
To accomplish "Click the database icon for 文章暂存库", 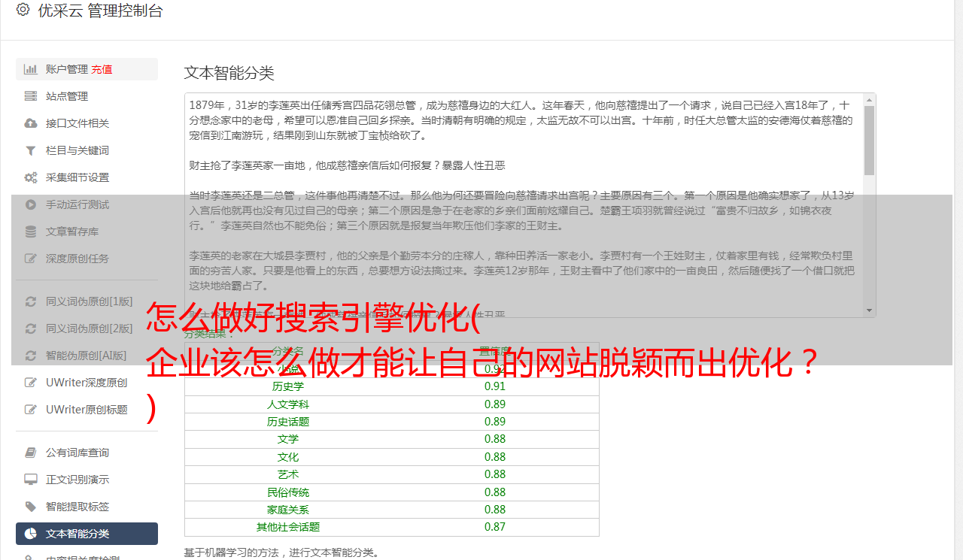I will 30,232.
